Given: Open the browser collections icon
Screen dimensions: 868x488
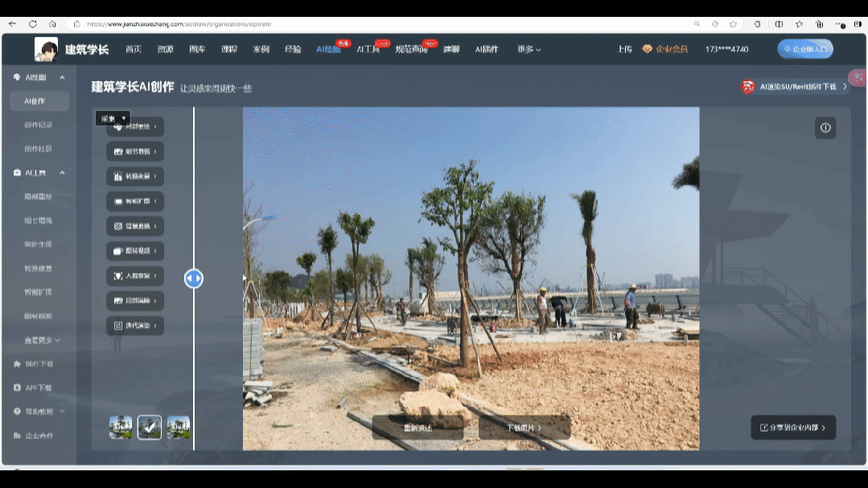Looking at the screenshot, I should (819, 24).
